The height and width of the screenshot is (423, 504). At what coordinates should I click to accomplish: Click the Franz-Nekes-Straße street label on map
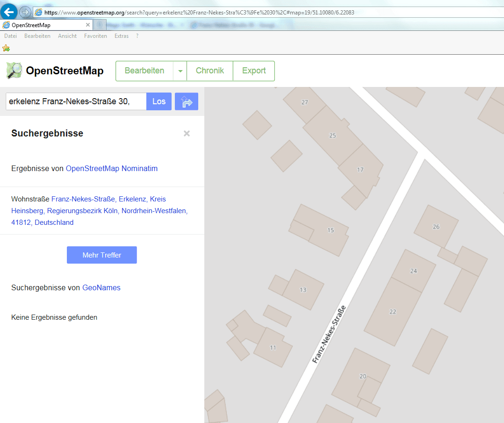(329, 335)
